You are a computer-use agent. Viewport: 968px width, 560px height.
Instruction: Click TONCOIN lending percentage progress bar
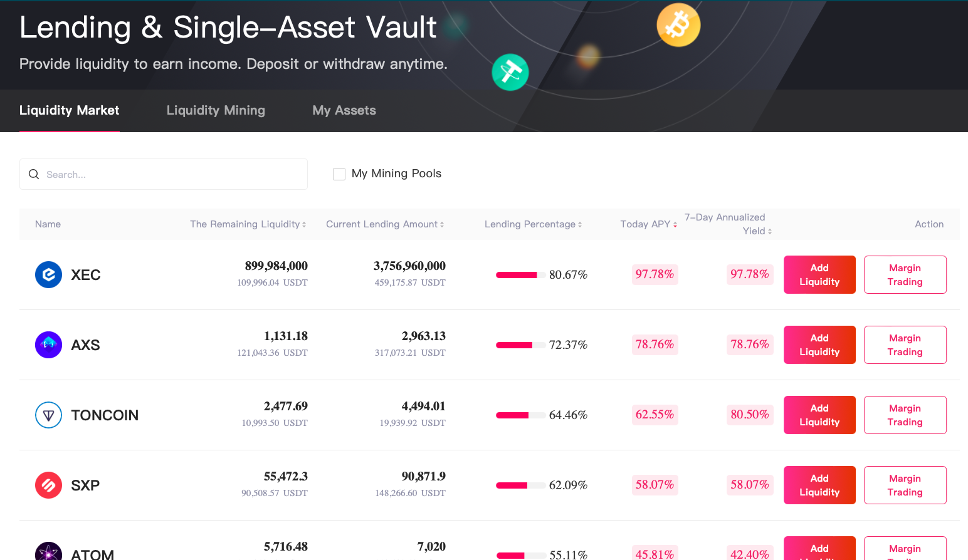click(x=520, y=415)
